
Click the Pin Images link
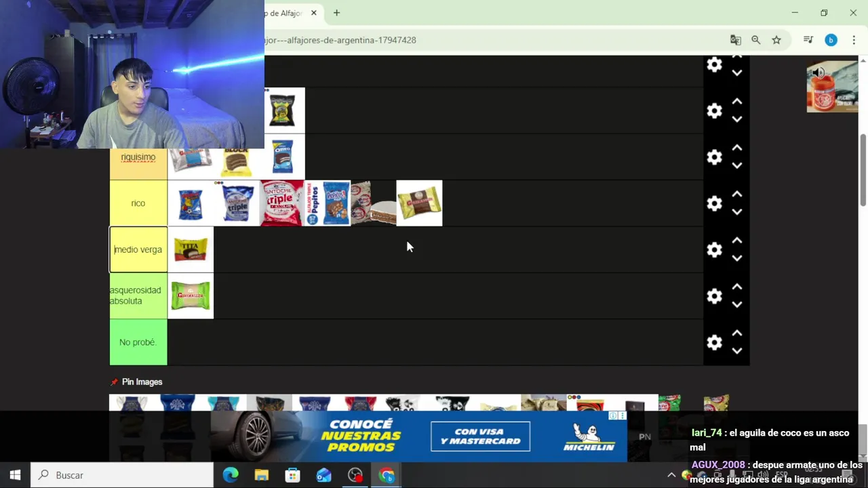tap(142, 382)
